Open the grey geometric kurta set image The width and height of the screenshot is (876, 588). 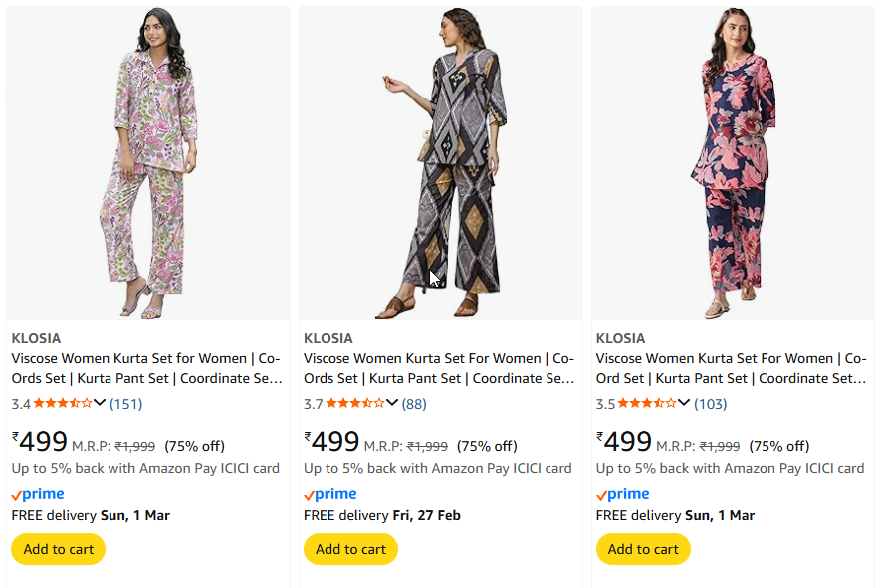click(x=440, y=164)
